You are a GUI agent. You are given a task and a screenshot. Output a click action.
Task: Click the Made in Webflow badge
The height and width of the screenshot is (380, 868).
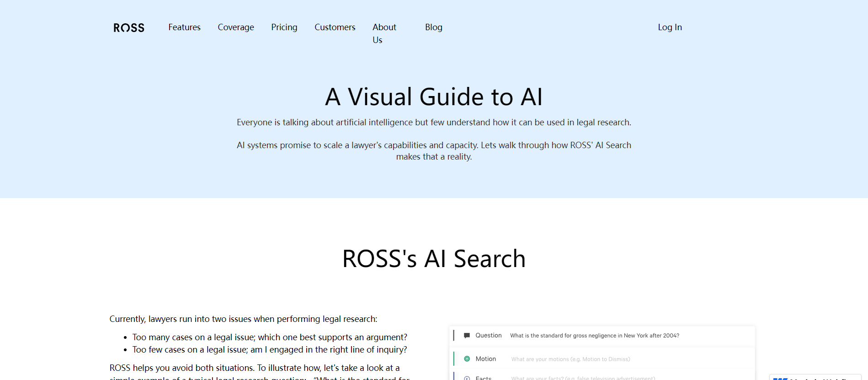point(815,377)
